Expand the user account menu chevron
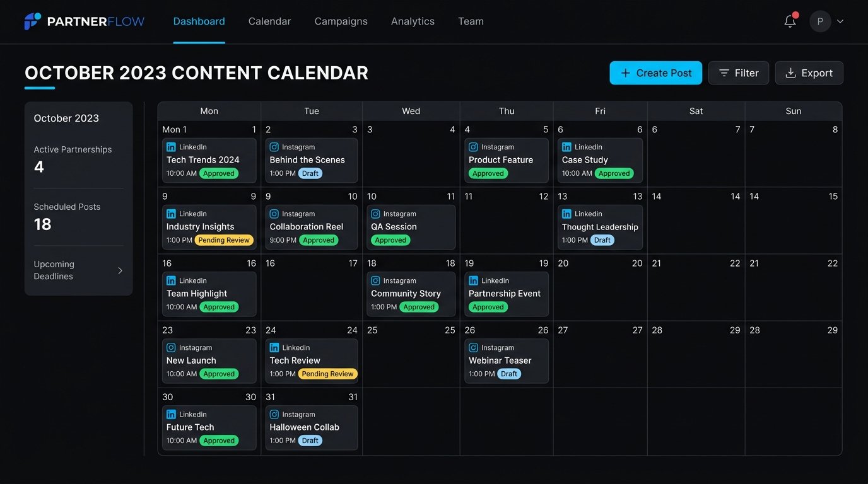The height and width of the screenshot is (484, 868). tap(840, 21)
